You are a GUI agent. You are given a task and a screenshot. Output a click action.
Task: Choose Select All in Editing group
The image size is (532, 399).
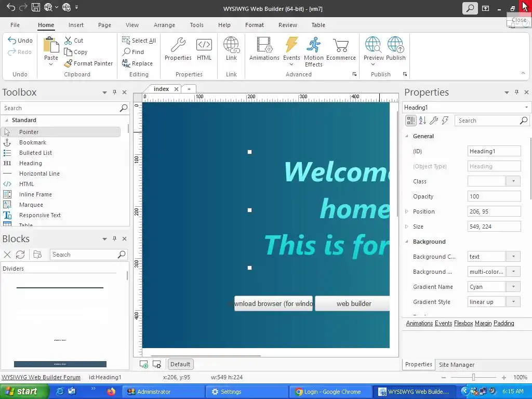pyautogui.click(x=139, y=41)
